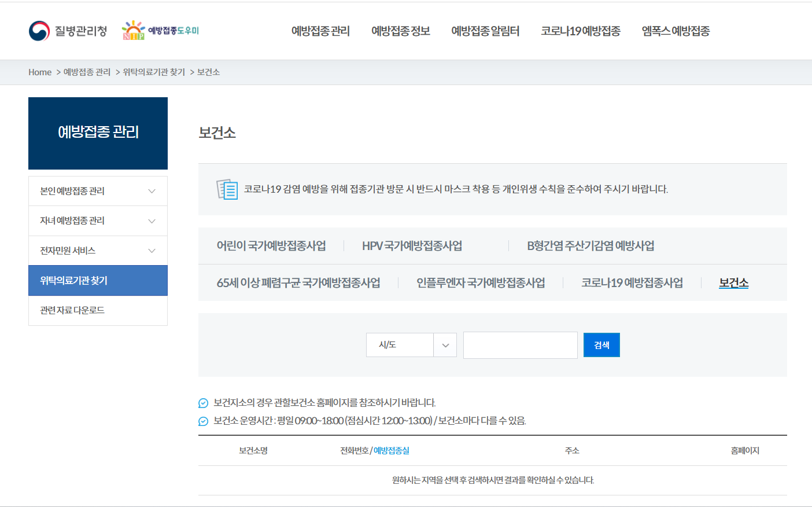812x507 pixels.
Task: Open 코로나19 예방접종 top menu
Action: coord(581,31)
